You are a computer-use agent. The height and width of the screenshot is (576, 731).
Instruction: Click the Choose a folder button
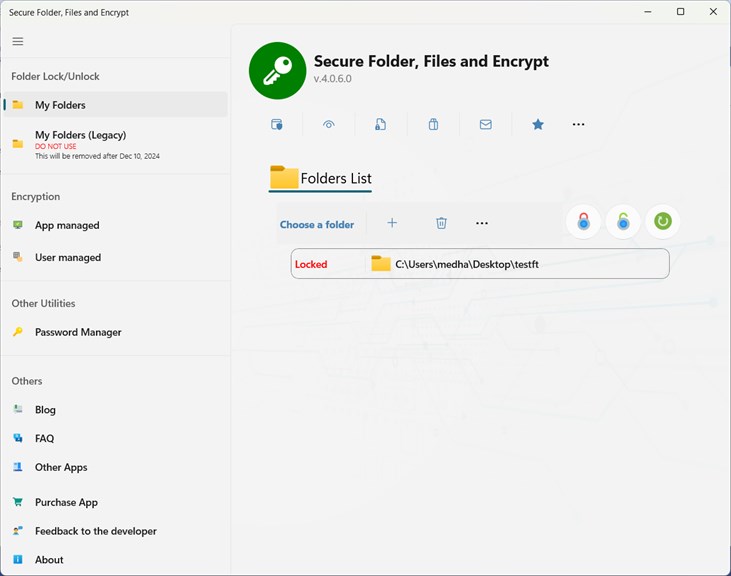click(317, 225)
